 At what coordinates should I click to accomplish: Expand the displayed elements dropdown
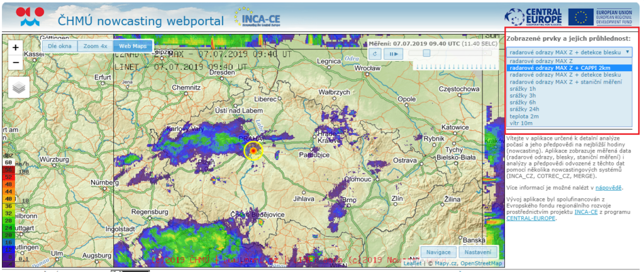coord(569,52)
